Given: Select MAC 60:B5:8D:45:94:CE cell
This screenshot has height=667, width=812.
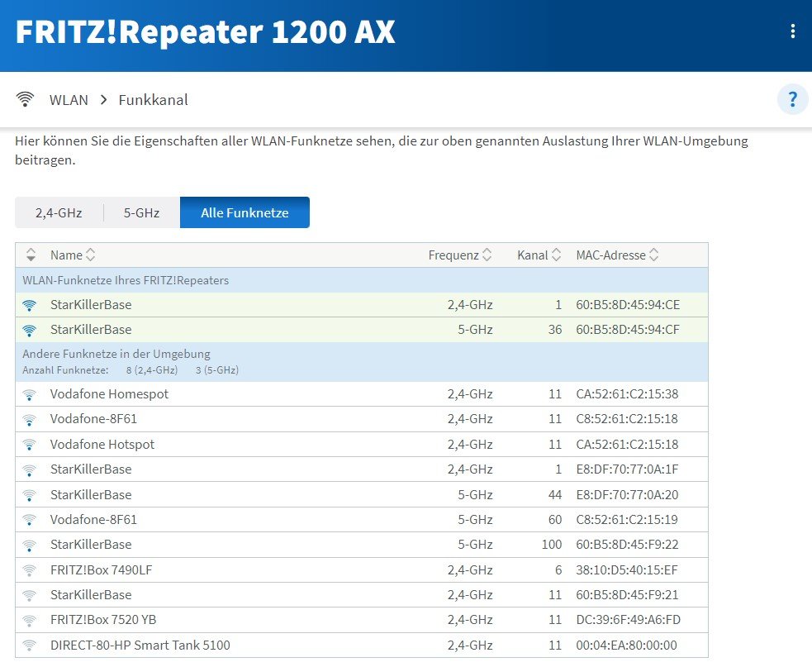Looking at the screenshot, I should click(628, 305).
